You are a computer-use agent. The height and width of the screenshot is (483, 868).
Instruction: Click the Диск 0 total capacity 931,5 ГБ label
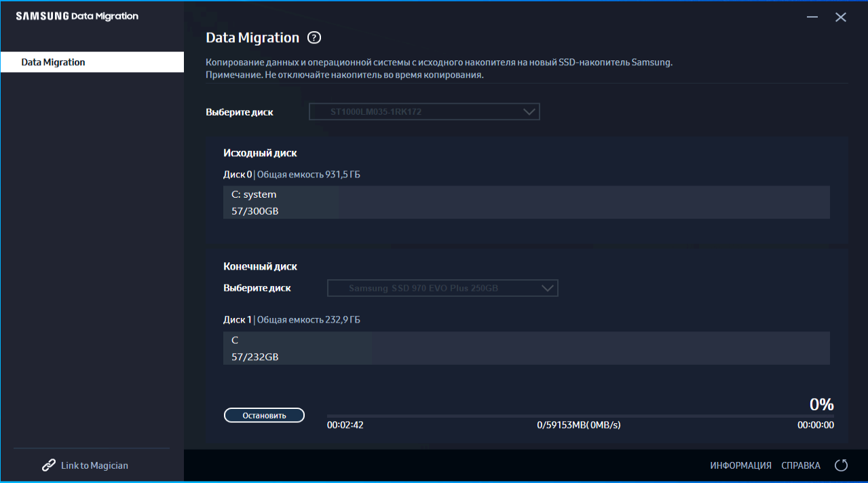click(x=292, y=175)
